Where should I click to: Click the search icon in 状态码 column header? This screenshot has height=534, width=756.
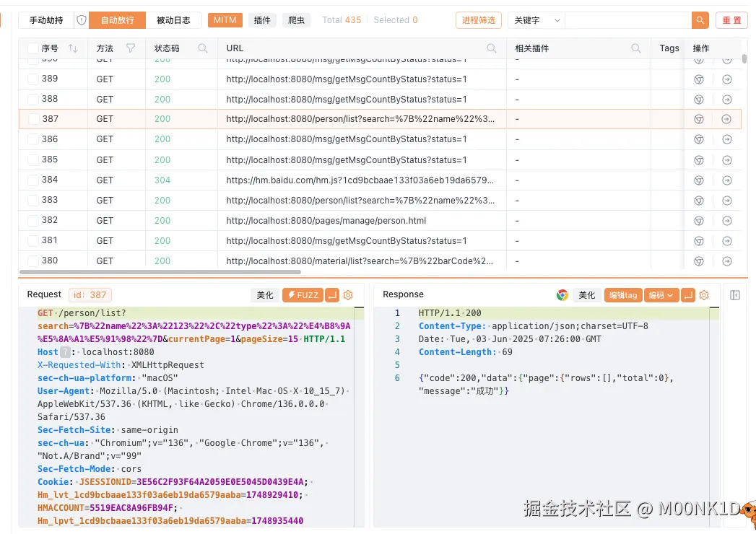tap(203, 48)
